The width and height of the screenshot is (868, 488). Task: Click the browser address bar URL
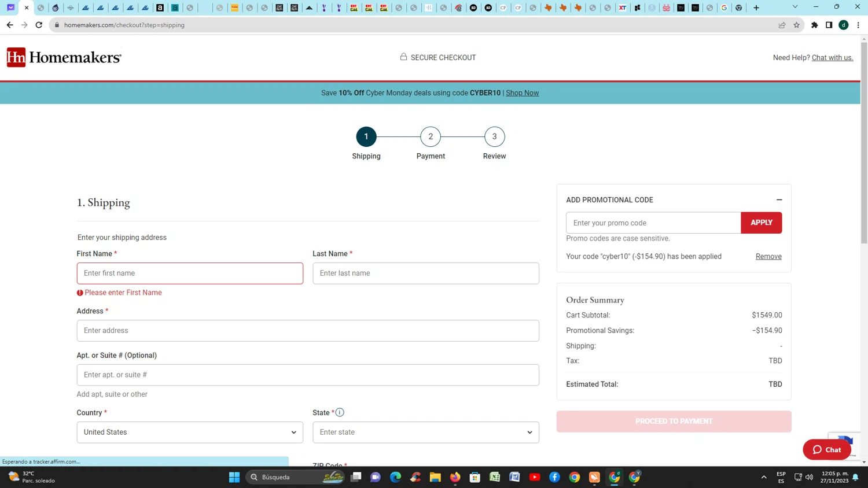click(124, 25)
